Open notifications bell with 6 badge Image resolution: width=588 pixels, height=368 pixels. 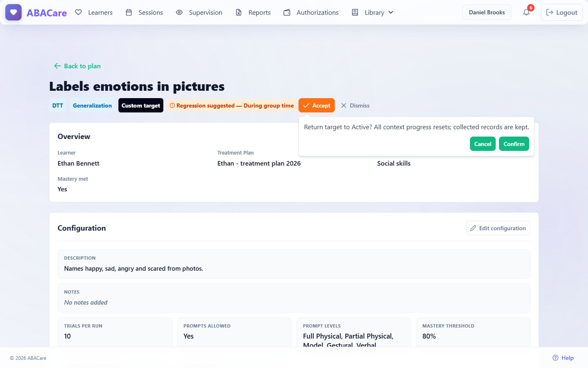coord(526,12)
